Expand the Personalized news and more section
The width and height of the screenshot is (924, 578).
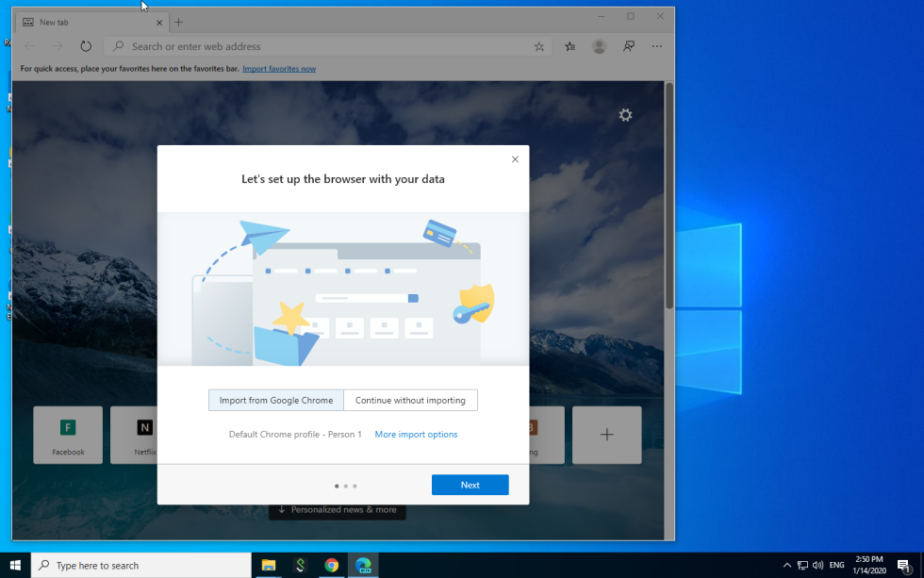pos(337,510)
